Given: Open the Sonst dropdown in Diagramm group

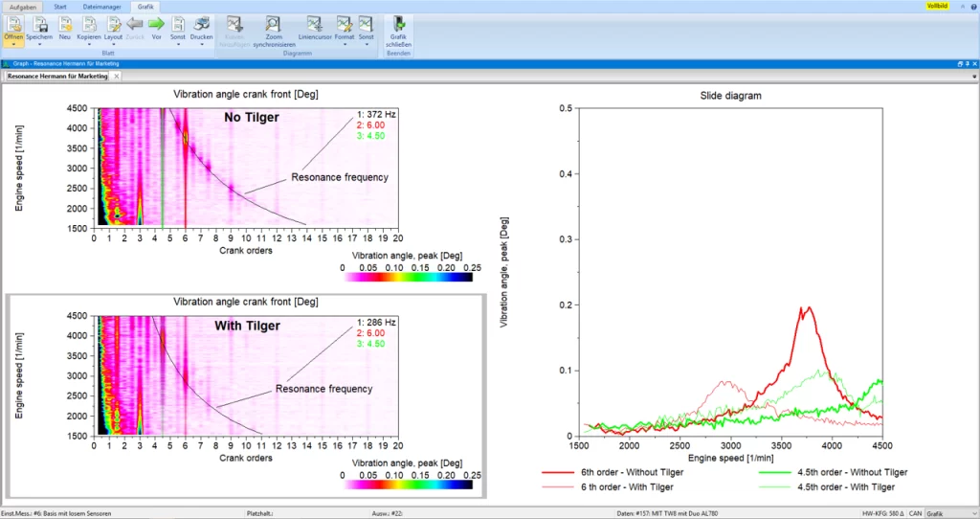Looking at the screenshot, I should (x=366, y=44).
